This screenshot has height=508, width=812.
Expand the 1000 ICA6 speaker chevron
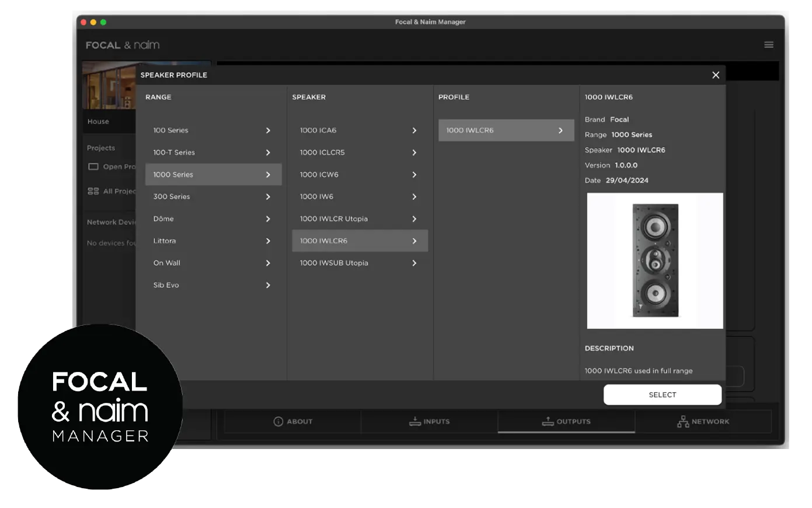[x=414, y=130]
